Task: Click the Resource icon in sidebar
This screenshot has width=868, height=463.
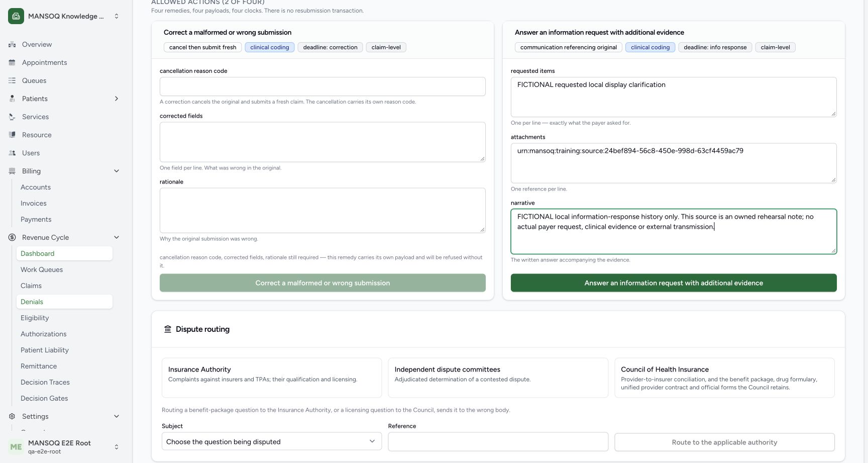Action: click(x=12, y=135)
